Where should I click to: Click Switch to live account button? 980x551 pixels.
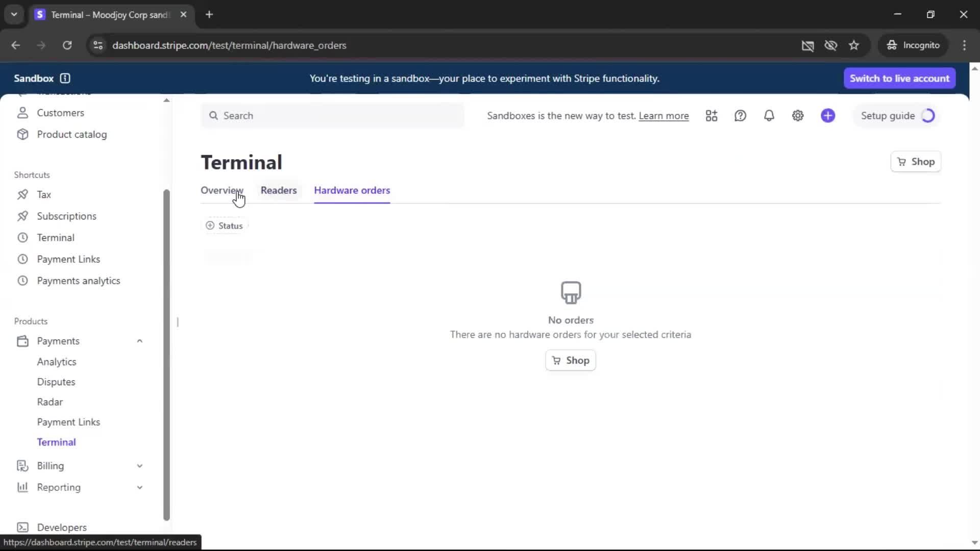coord(899,78)
